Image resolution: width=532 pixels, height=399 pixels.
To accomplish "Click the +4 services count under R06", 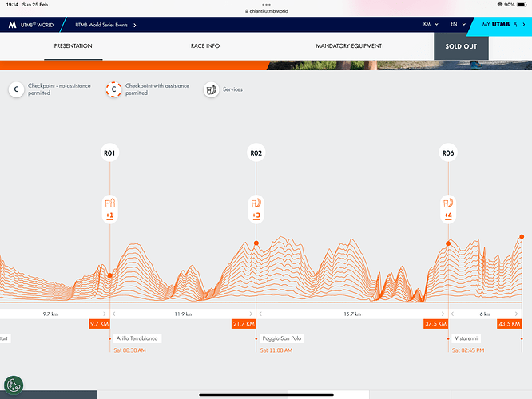I will click(448, 215).
